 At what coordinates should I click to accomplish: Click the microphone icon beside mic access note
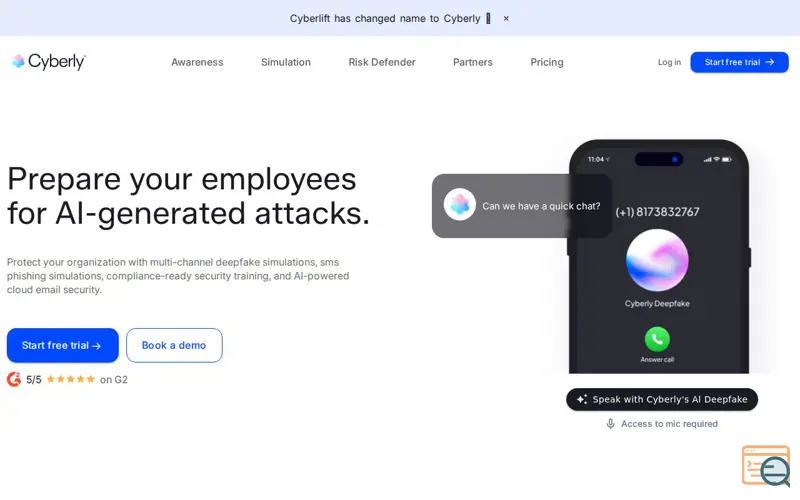coord(610,424)
